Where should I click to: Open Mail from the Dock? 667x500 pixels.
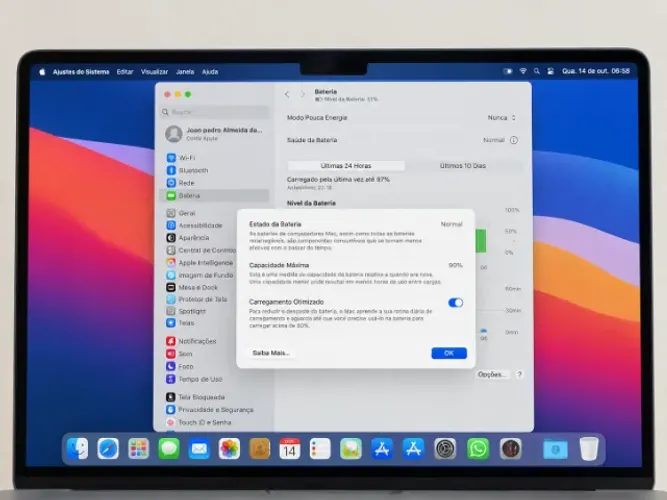click(199, 449)
